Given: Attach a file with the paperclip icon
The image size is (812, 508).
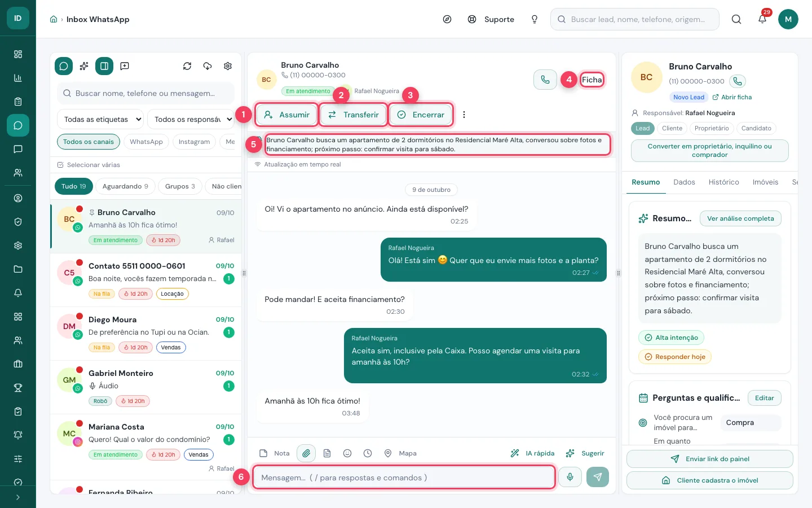Looking at the screenshot, I should point(306,453).
